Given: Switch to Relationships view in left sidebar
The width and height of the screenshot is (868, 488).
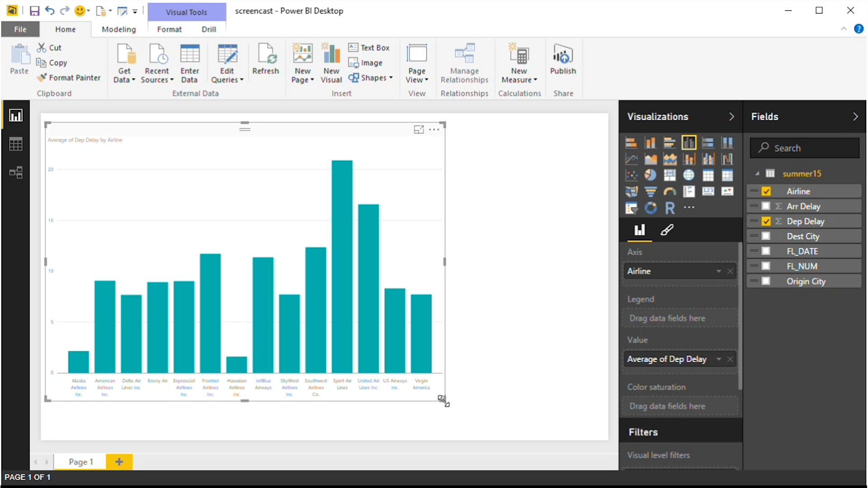Looking at the screenshot, I should click(x=16, y=173).
